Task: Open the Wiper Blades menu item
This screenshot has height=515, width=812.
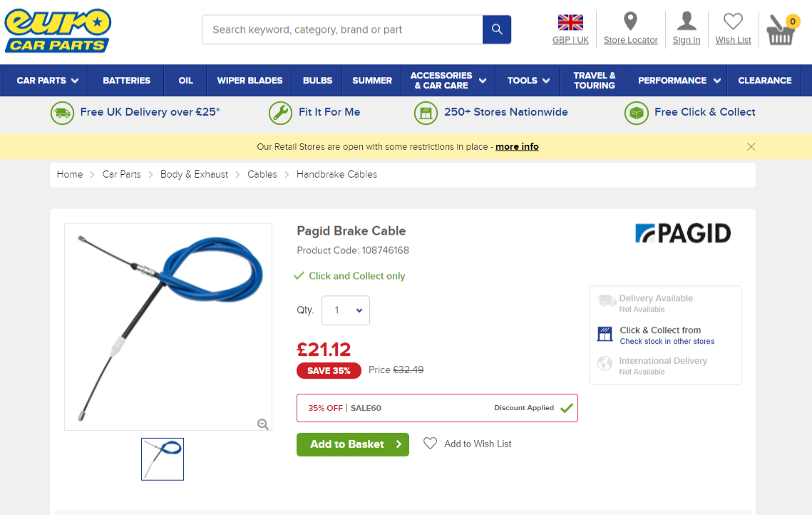Action: (x=250, y=81)
